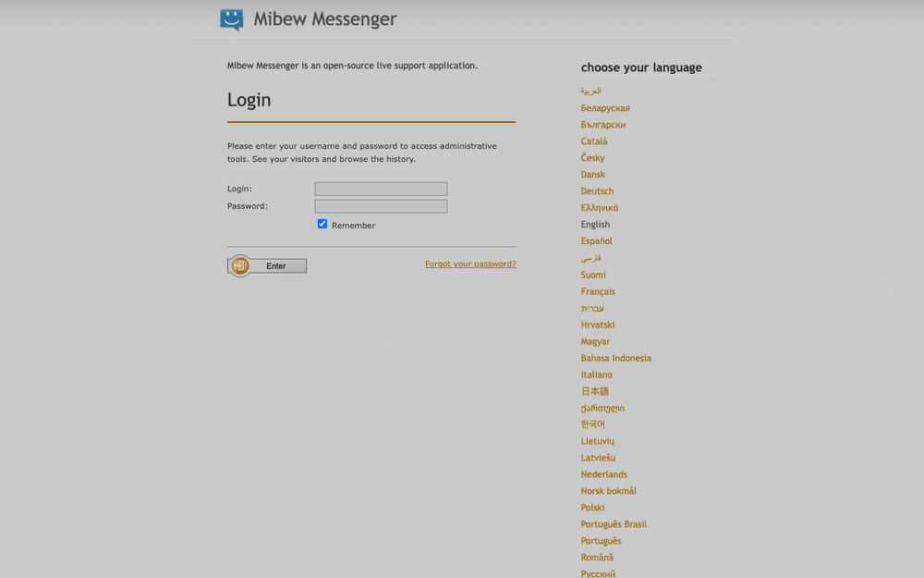Viewport: 924px width, 578px height.
Task: Choose Български language
Action: point(602,125)
